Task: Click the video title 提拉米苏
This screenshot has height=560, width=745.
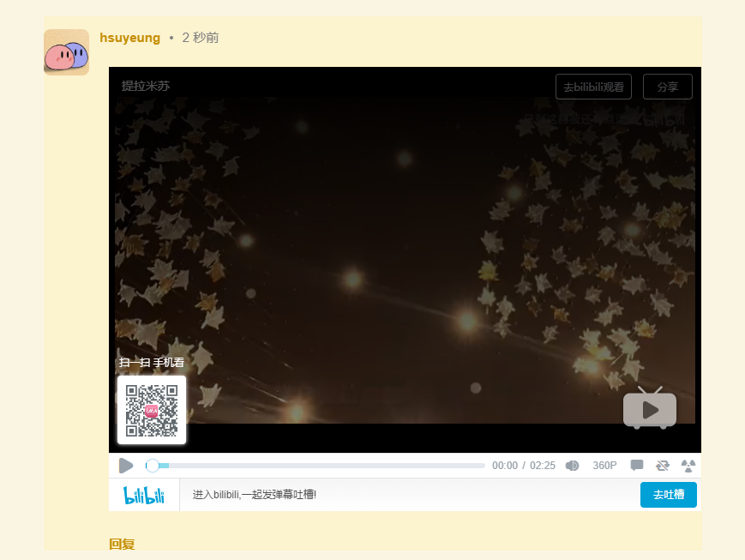Action: 146,86
